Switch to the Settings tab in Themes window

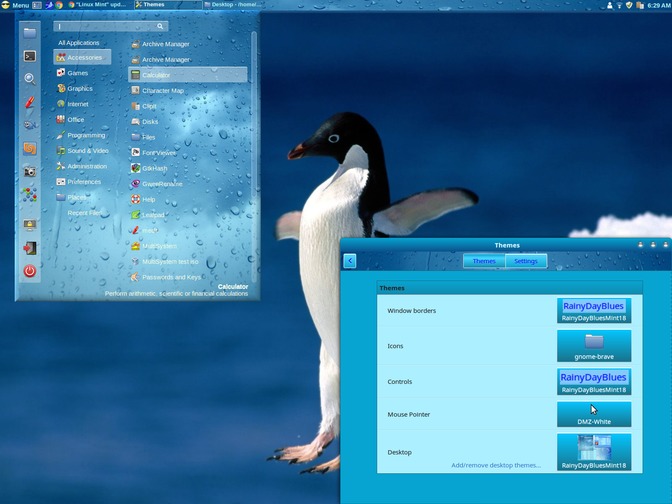(x=526, y=261)
